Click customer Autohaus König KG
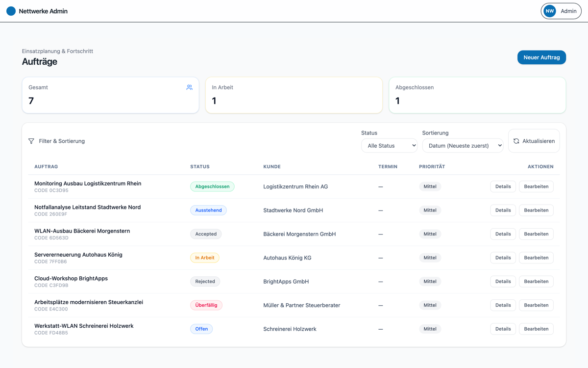 pos(287,258)
